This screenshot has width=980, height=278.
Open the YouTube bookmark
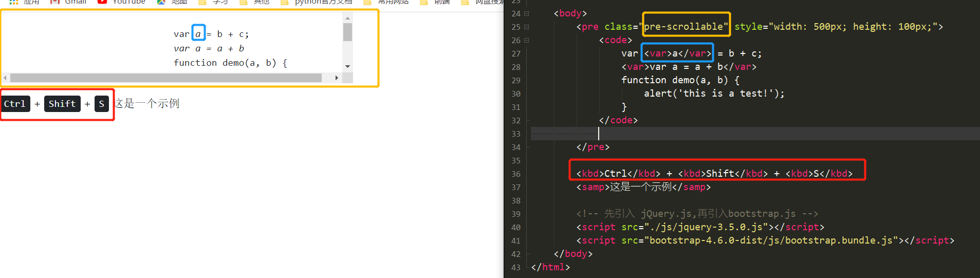[122, 2]
